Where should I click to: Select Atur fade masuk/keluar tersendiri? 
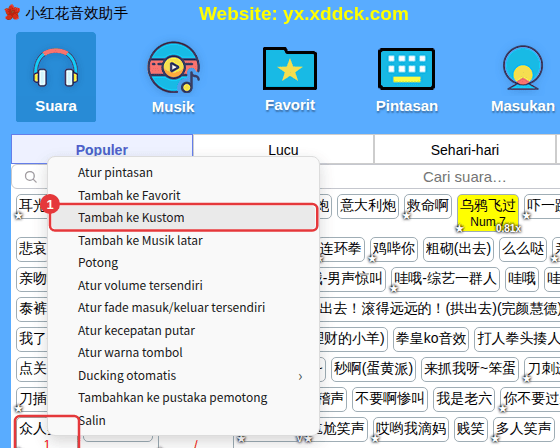coord(183,307)
